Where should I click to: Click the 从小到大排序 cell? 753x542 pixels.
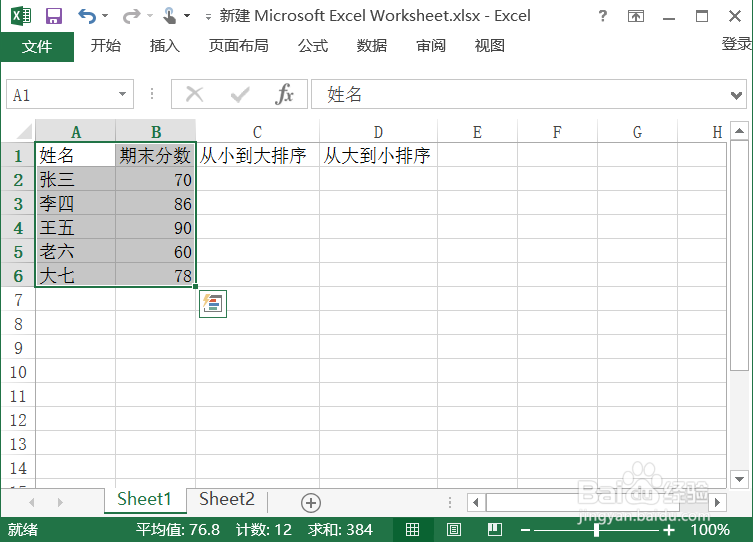[x=257, y=155]
